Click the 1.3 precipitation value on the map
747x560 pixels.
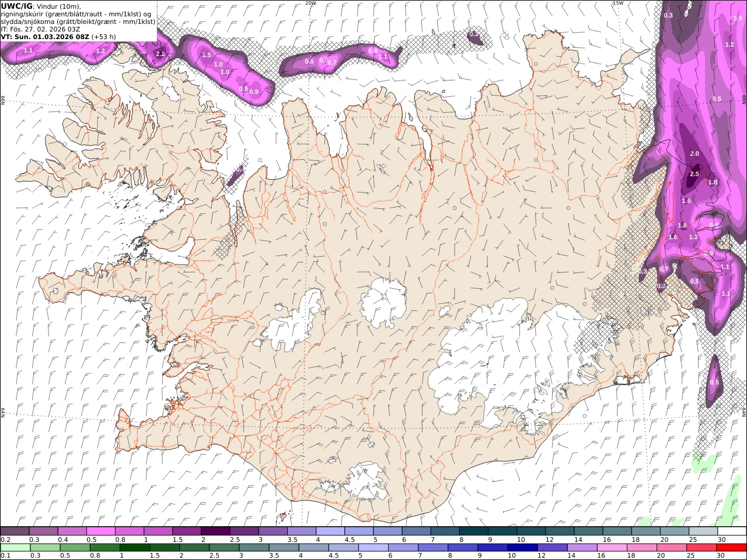point(693,237)
